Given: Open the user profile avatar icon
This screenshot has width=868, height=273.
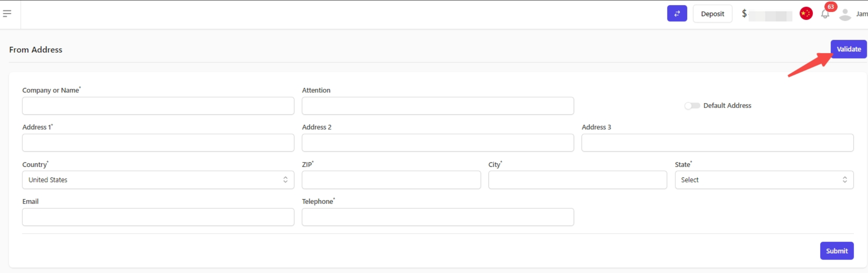Looking at the screenshot, I should pyautogui.click(x=844, y=14).
